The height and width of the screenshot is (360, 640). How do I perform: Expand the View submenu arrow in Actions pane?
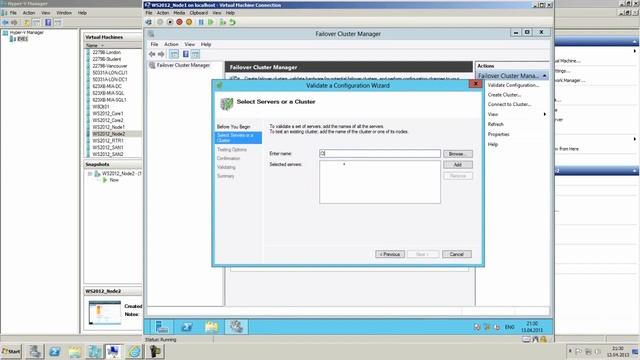544,114
